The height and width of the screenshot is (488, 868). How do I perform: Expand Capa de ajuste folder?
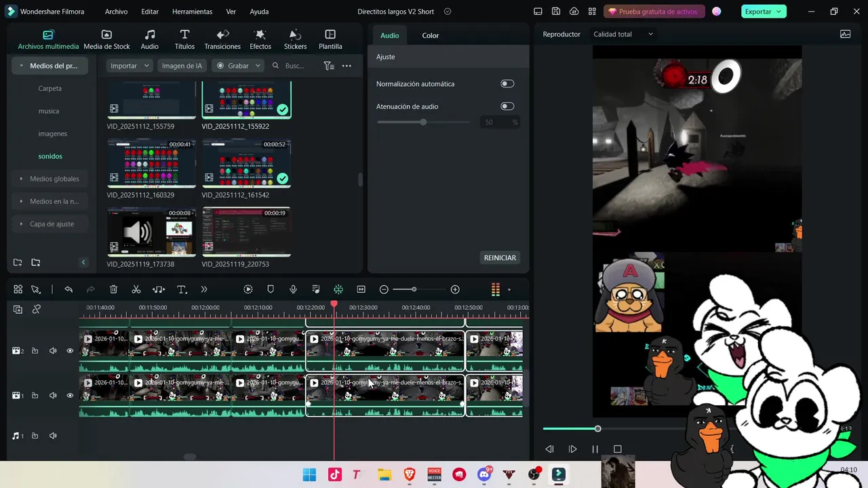pyautogui.click(x=22, y=224)
